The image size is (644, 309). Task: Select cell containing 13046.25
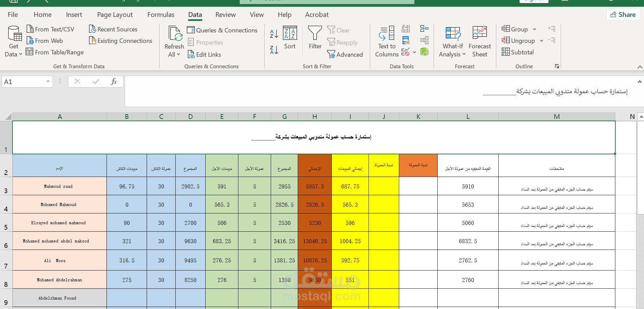(315, 241)
